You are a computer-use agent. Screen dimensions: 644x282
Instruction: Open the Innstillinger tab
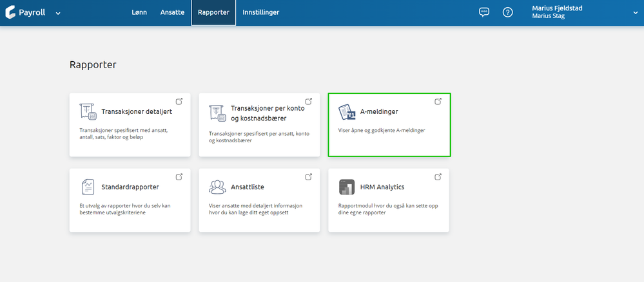[x=261, y=12]
